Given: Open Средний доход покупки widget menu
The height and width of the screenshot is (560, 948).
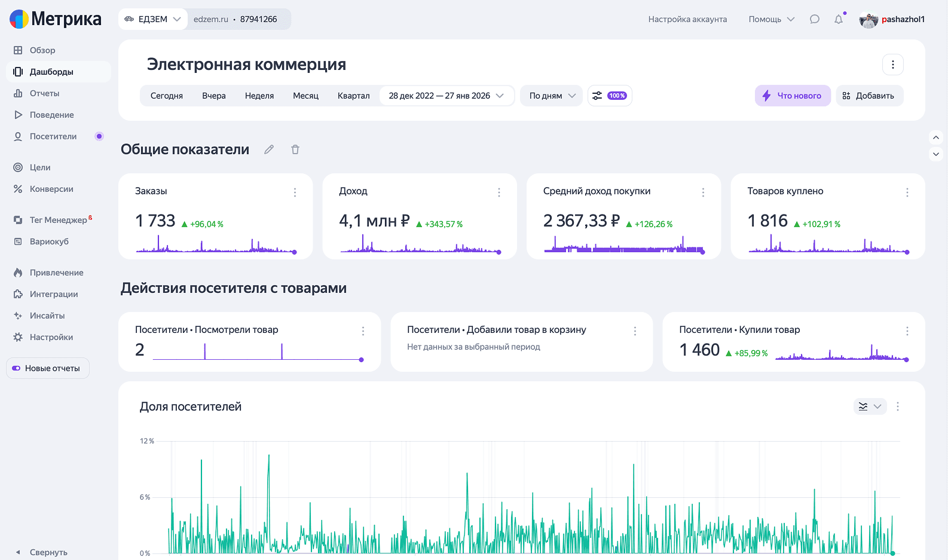Looking at the screenshot, I should click(x=703, y=192).
